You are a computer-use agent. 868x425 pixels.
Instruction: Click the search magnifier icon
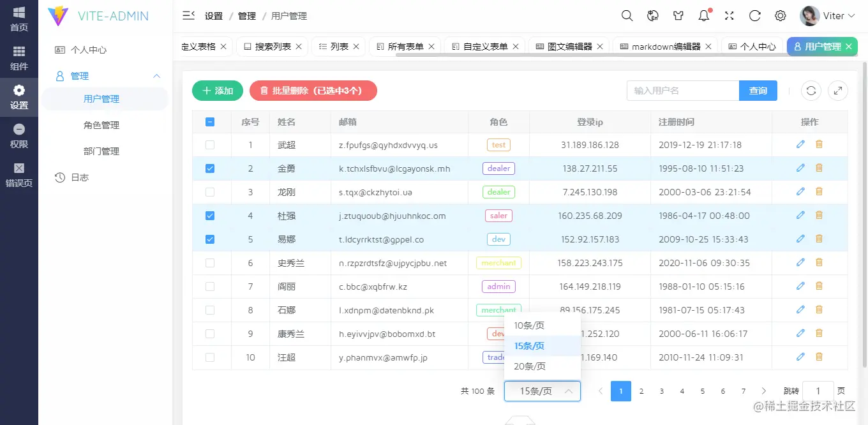[x=627, y=15]
